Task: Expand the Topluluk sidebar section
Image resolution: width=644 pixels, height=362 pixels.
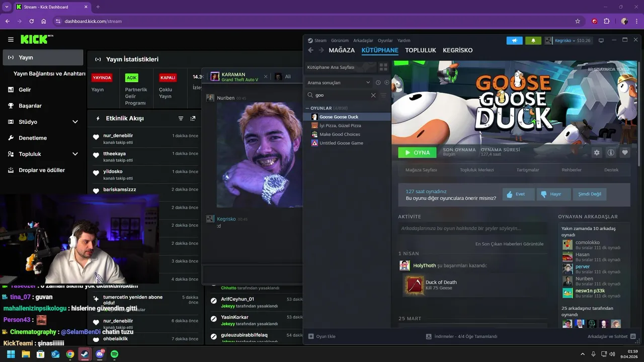Action: (75, 154)
